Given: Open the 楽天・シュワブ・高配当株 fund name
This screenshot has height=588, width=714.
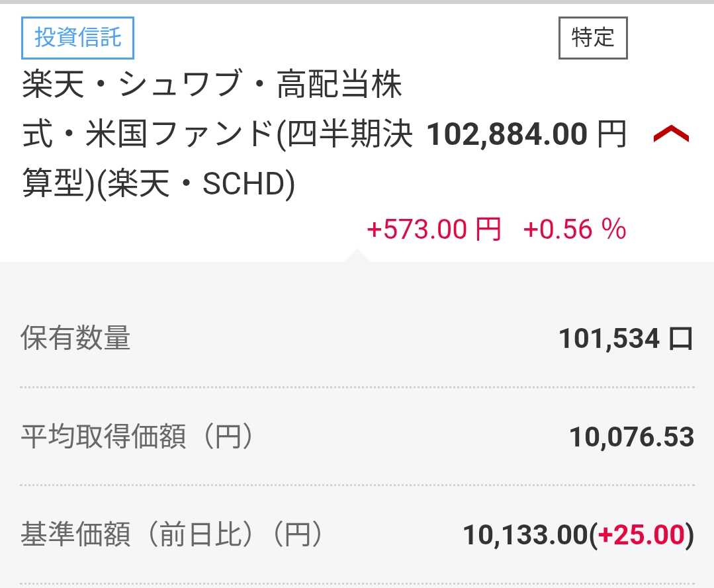Looking at the screenshot, I should (212, 87).
